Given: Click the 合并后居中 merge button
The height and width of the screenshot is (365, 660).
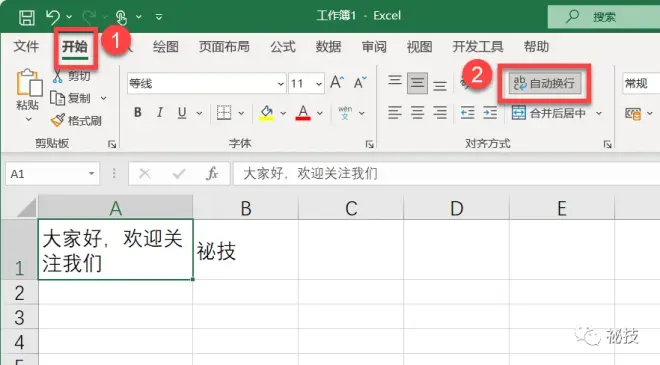Looking at the screenshot, I should [x=548, y=113].
